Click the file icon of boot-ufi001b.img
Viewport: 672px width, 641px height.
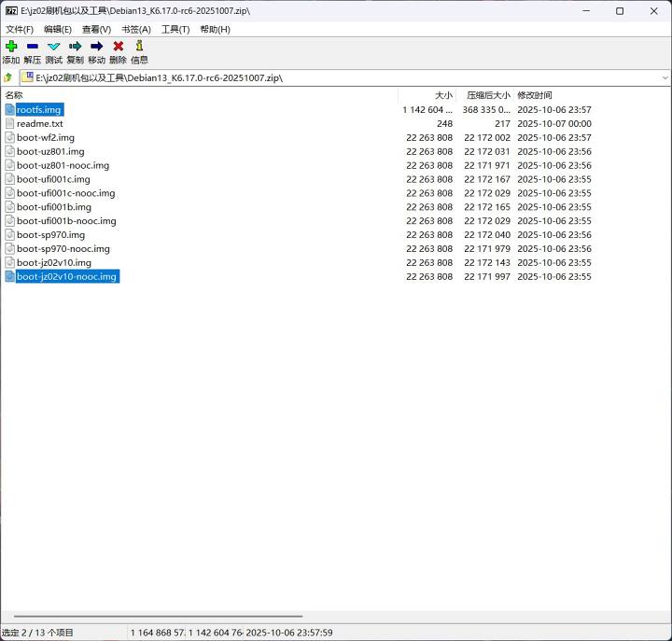pyautogui.click(x=10, y=207)
